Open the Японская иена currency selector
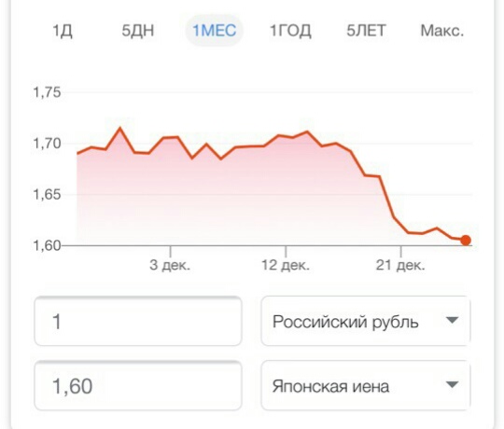The width and height of the screenshot is (504, 429). click(366, 385)
